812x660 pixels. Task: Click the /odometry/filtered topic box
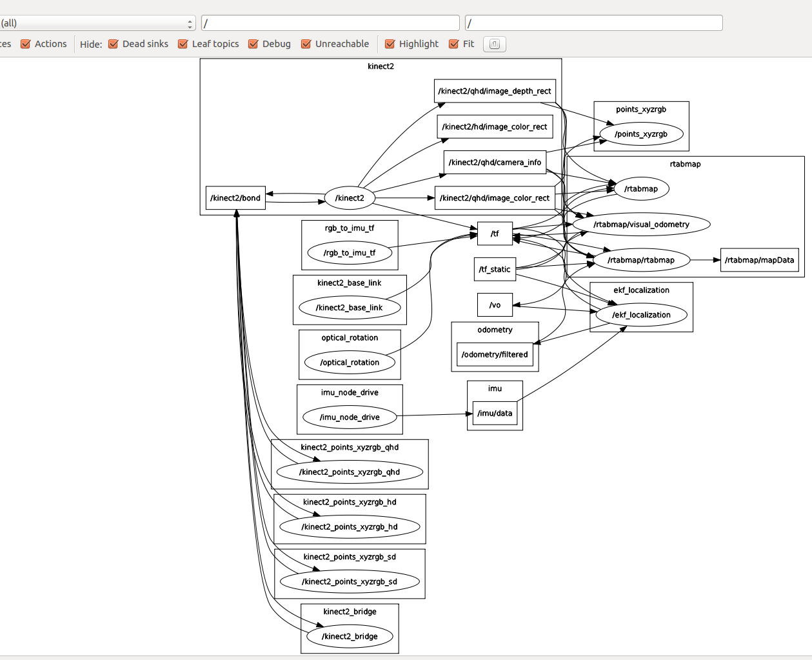495,354
